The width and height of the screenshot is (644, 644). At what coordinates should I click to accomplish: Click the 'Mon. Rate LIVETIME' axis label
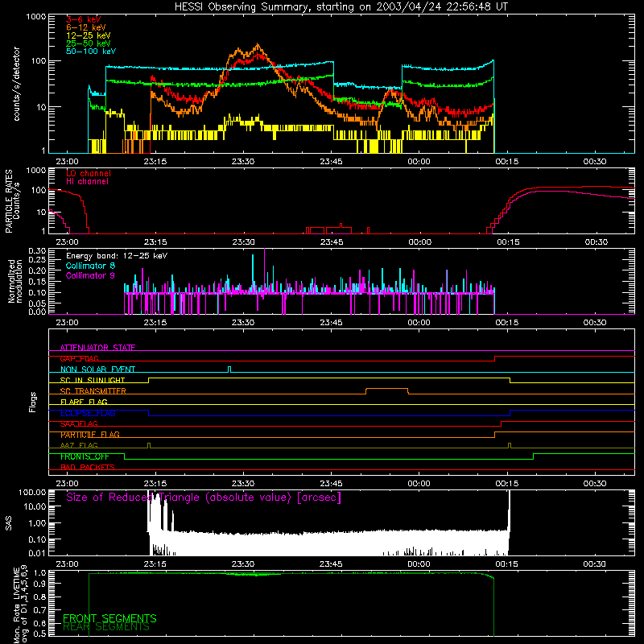pos(16,605)
